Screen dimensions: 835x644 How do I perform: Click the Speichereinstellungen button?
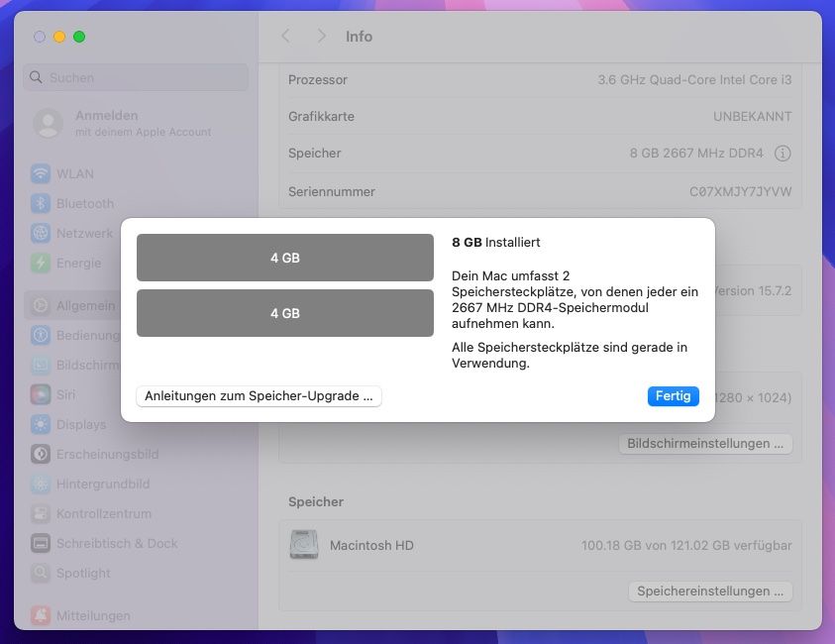(x=710, y=591)
